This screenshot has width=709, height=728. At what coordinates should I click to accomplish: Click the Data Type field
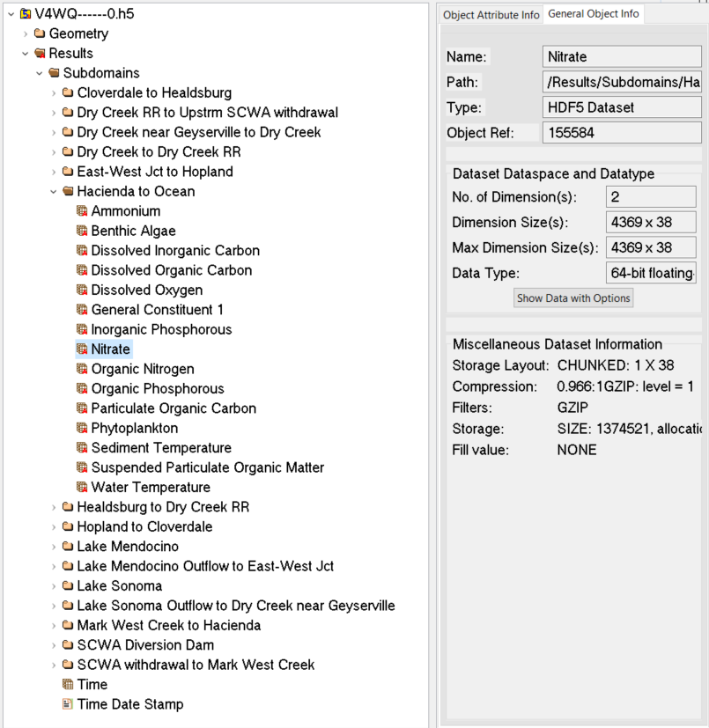pos(651,273)
